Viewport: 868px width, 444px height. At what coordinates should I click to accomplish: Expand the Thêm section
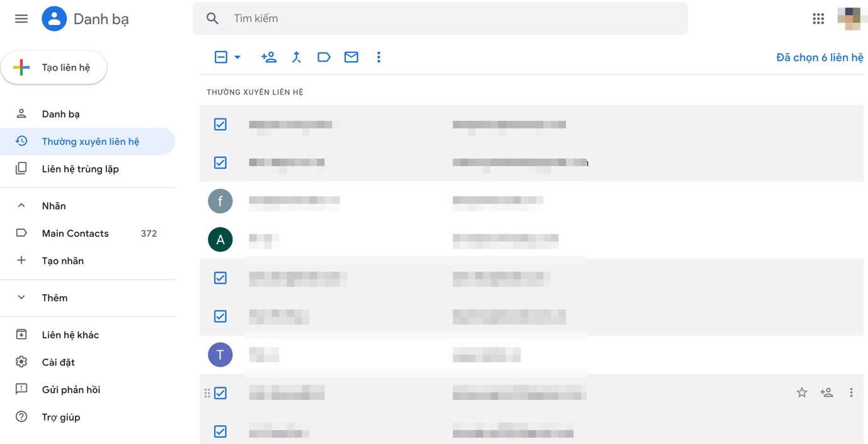pyautogui.click(x=21, y=298)
